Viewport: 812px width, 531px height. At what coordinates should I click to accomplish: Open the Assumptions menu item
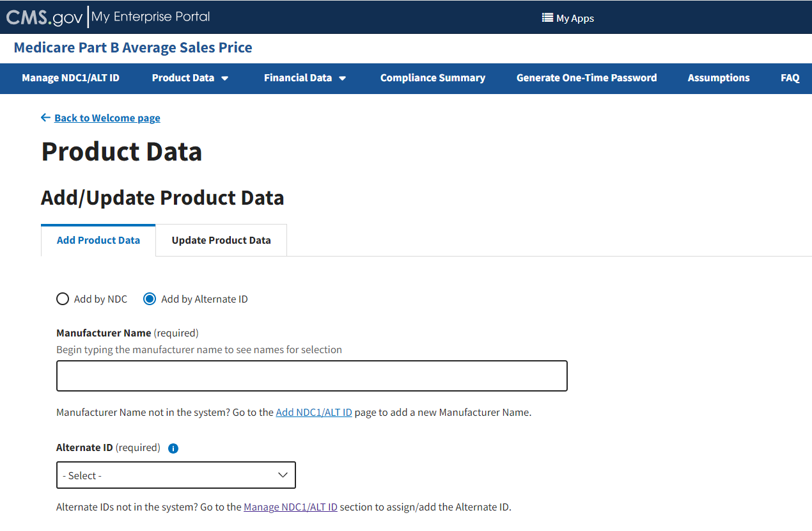click(719, 78)
